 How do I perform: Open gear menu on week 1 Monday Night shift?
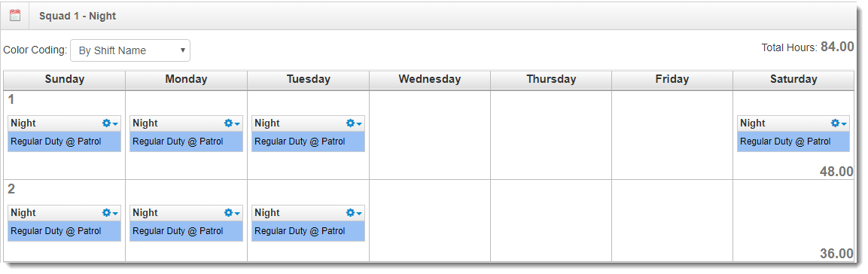point(232,123)
